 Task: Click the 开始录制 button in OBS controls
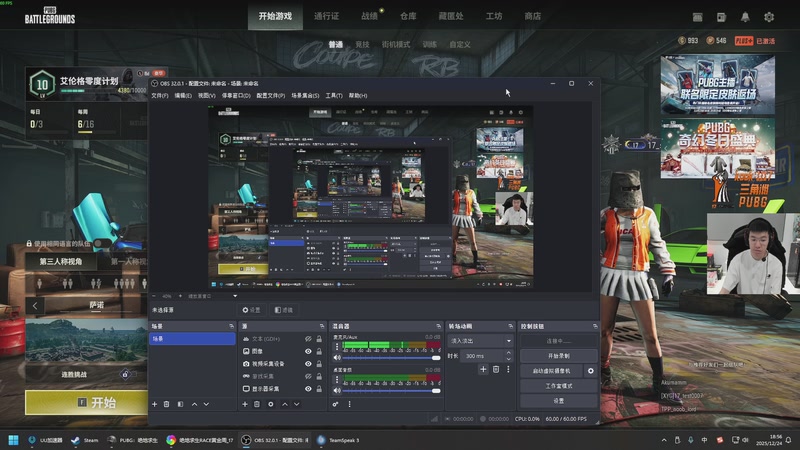pyautogui.click(x=559, y=356)
